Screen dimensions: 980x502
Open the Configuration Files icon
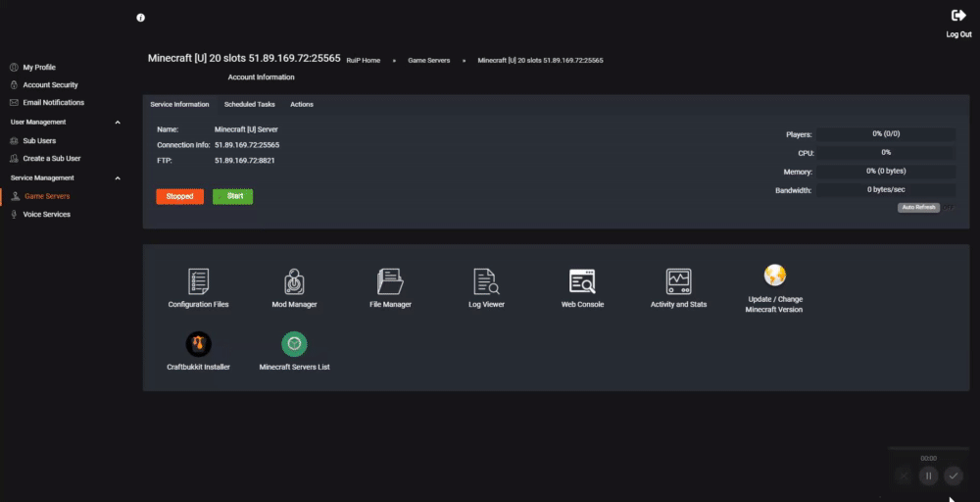coord(198,281)
